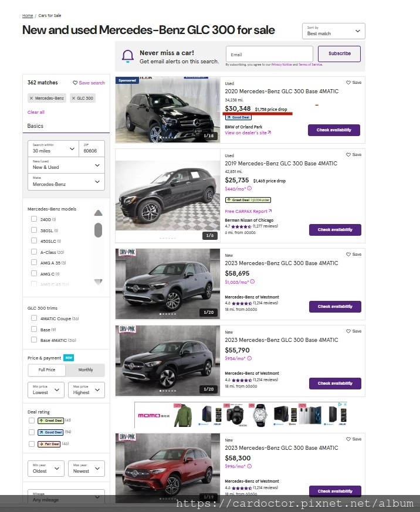This screenshot has height=512, width=420.
Task: Check the Base 4MATIC trim checkbox
Action: pos(34,340)
